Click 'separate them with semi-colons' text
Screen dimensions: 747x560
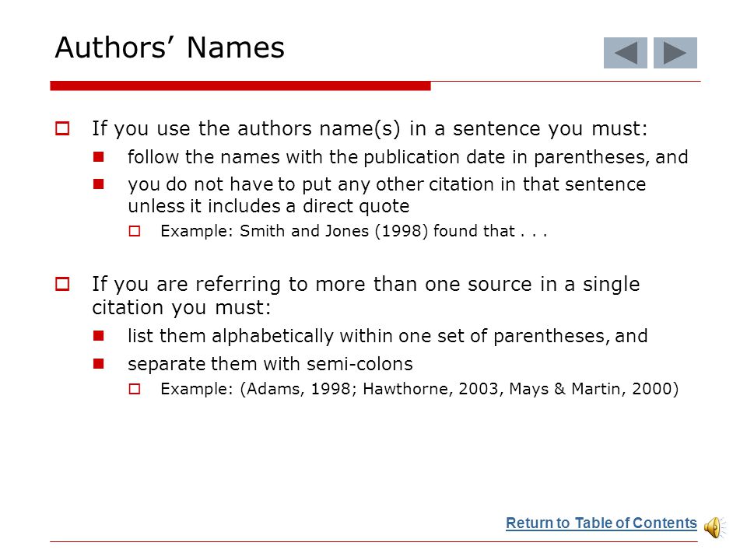pyautogui.click(x=270, y=364)
